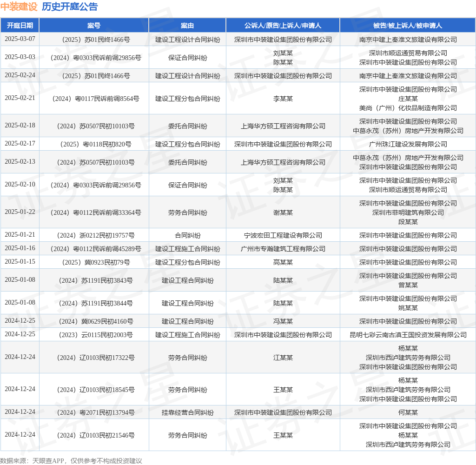The image size is (476, 465).
Task: Click the date cell 2025-02-21
Action: (20, 98)
